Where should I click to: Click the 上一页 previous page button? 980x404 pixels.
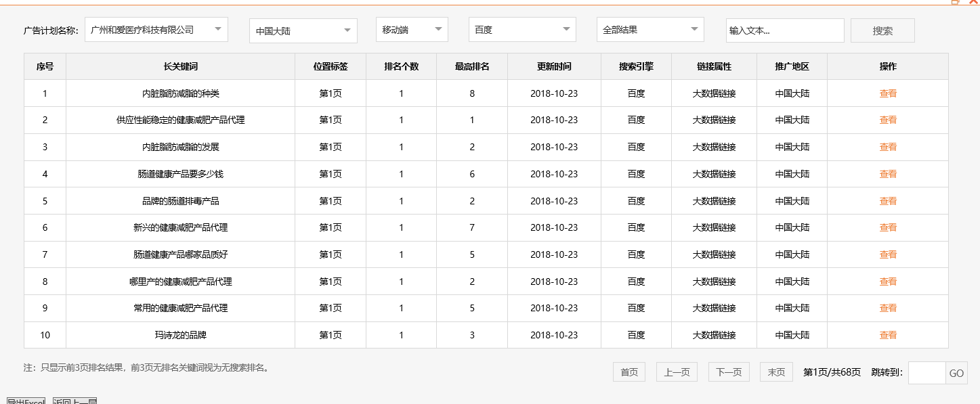pyautogui.click(x=677, y=372)
